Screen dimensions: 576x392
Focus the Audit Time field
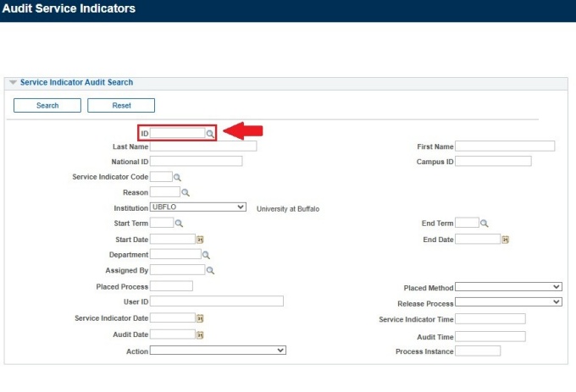(490, 337)
